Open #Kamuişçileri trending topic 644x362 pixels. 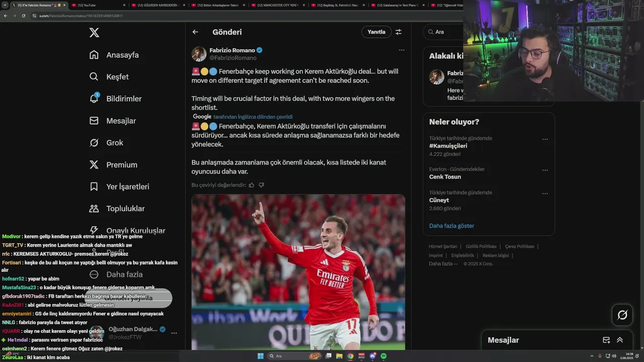(x=448, y=146)
